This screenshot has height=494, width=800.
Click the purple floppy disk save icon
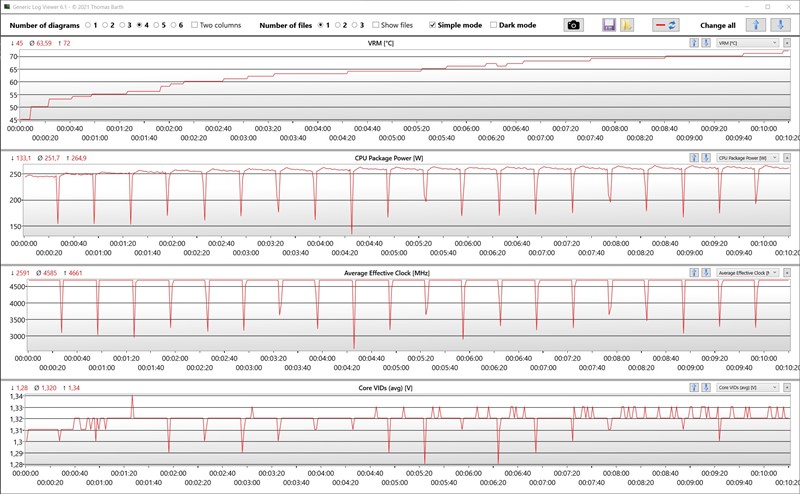609,24
